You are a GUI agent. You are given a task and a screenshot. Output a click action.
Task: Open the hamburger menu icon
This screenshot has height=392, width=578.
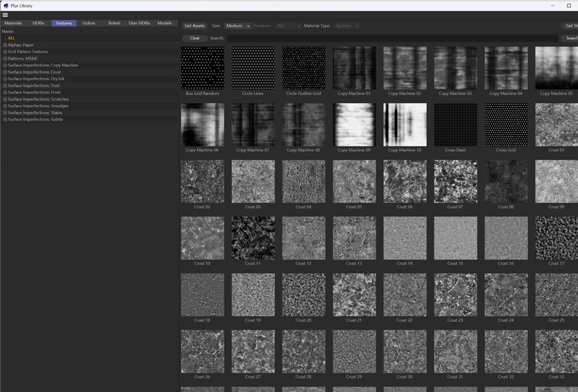(x=5, y=15)
